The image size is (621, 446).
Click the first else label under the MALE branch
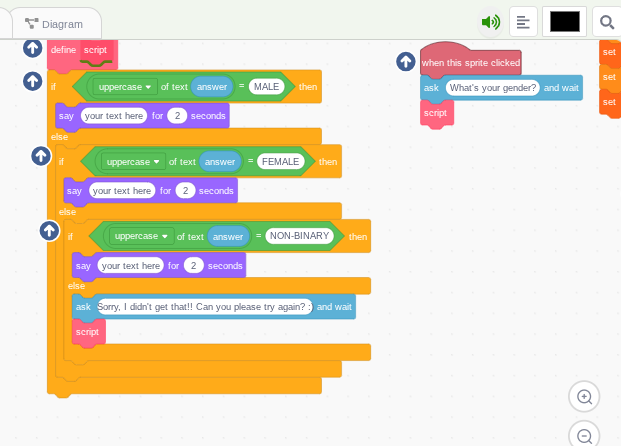coord(59,137)
